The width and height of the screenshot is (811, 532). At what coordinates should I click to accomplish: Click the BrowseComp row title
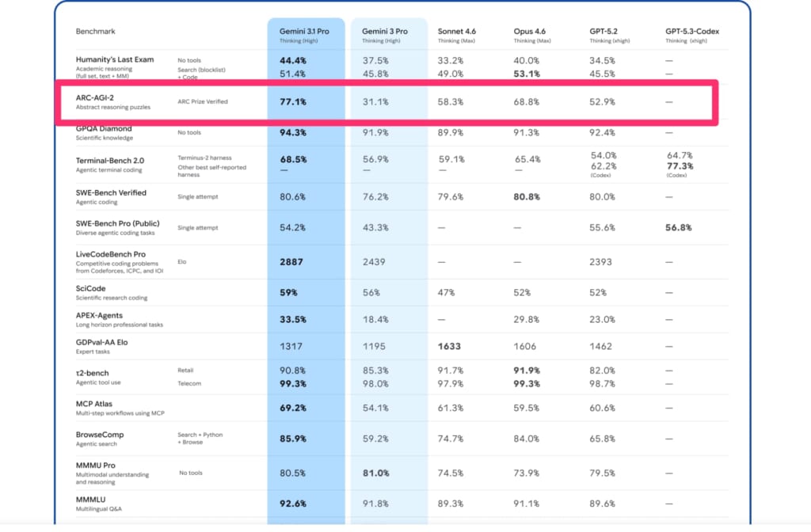(x=100, y=435)
